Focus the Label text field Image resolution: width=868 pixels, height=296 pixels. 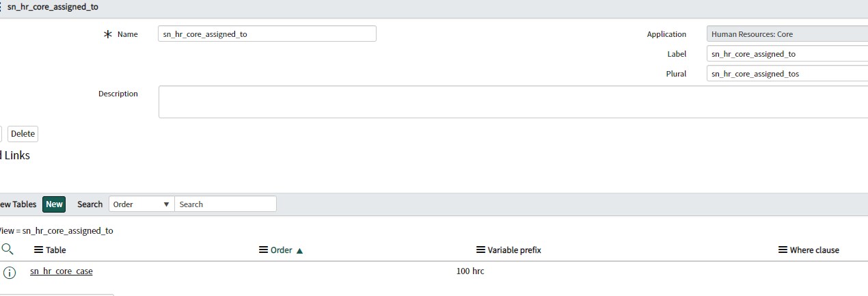click(787, 54)
